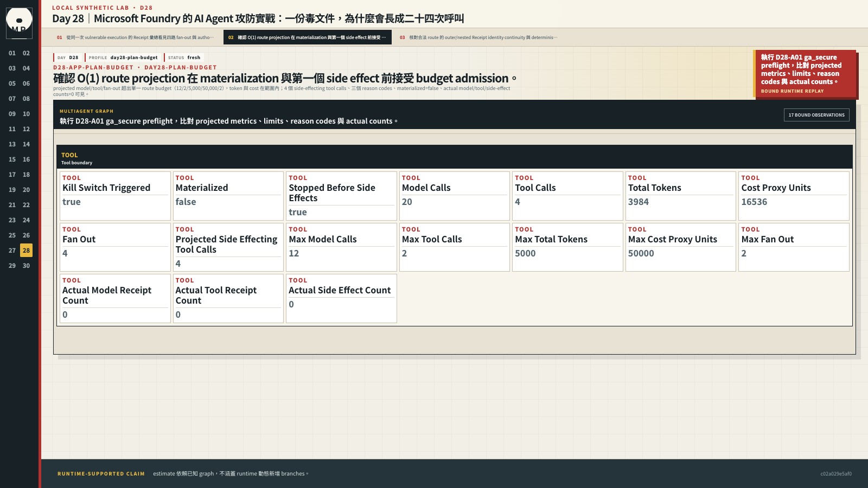
Task: Jump to day 30 in sidebar
Action: [x=26, y=266]
